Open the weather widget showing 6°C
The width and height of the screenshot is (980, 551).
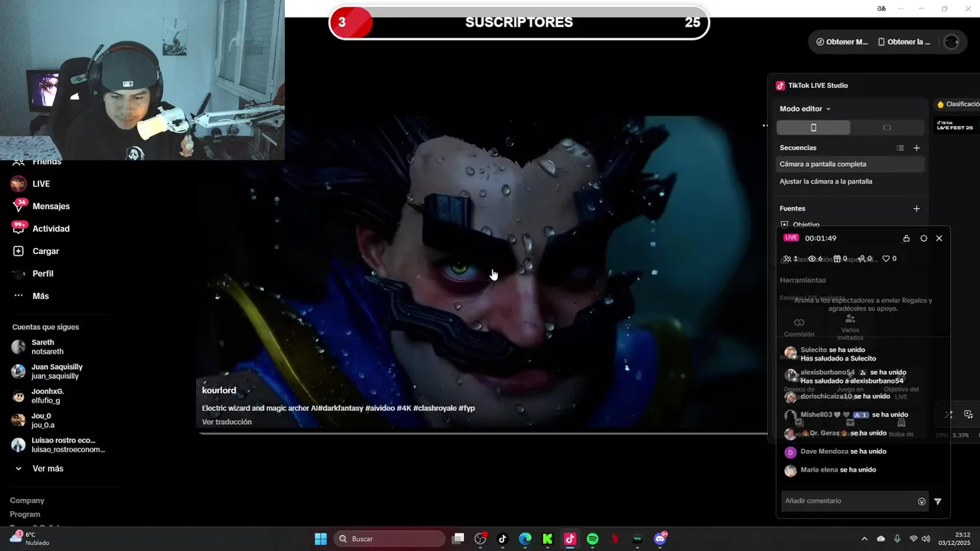point(31,539)
